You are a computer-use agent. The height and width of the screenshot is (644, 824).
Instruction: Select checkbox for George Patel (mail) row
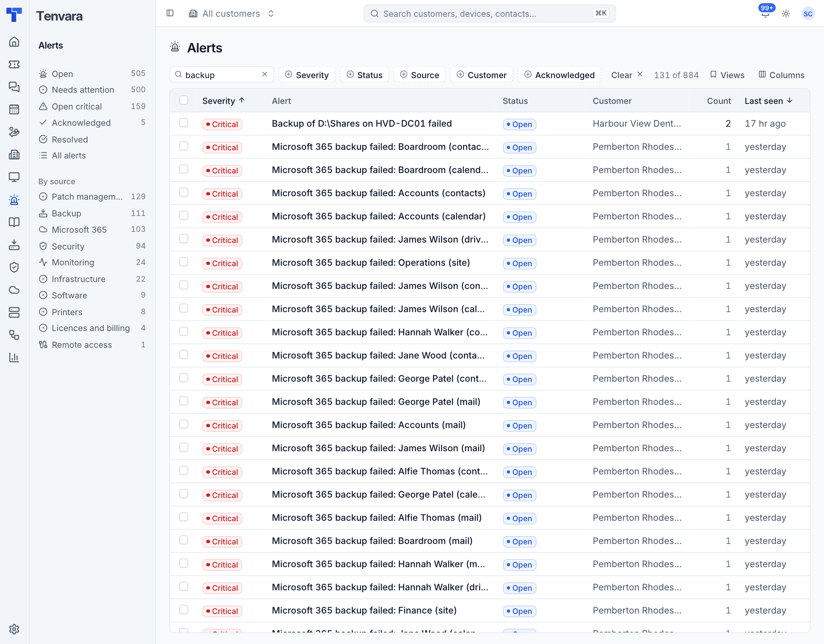(184, 401)
